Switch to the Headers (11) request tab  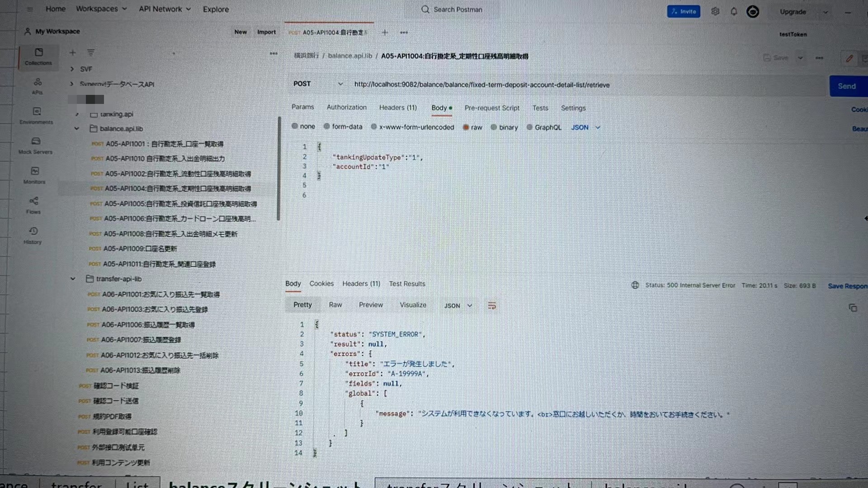coord(398,108)
